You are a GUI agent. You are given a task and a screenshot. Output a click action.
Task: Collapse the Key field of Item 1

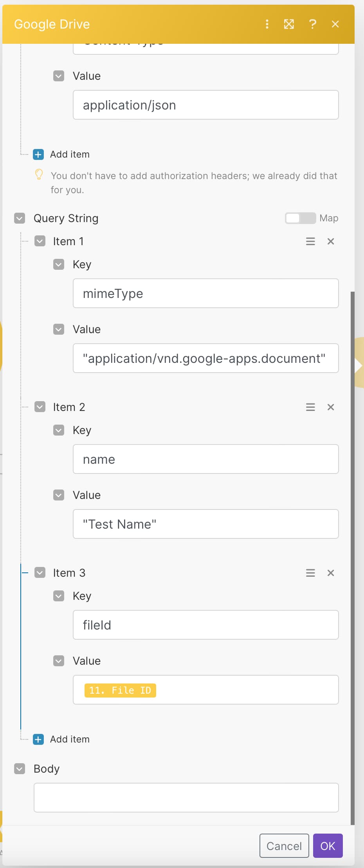pyautogui.click(x=59, y=264)
